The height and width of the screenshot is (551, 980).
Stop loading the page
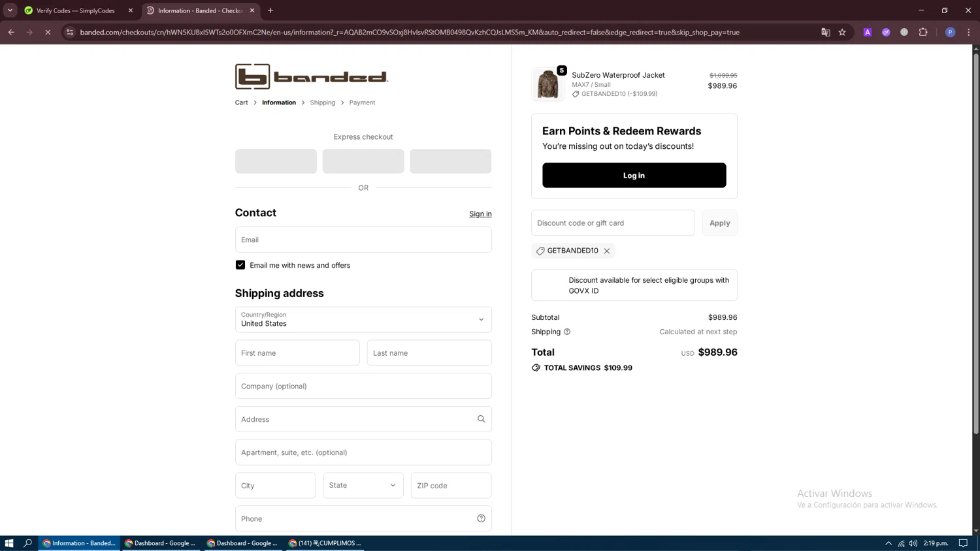click(48, 32)
